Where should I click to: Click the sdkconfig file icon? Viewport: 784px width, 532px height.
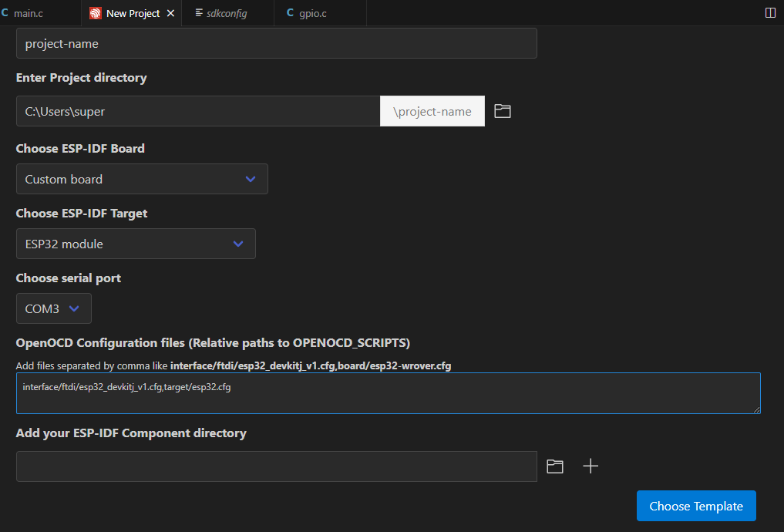coord(199,12)
